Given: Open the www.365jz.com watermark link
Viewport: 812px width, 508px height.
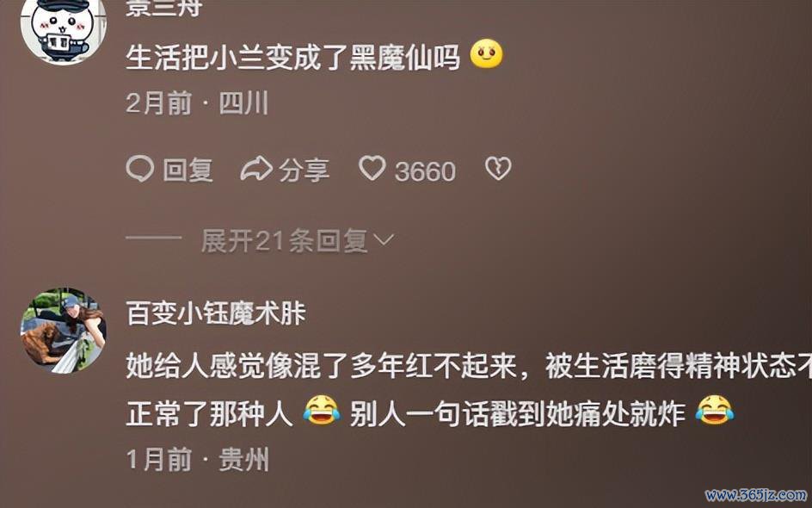Looking at the screenshot, I should [x=756, y=495].
